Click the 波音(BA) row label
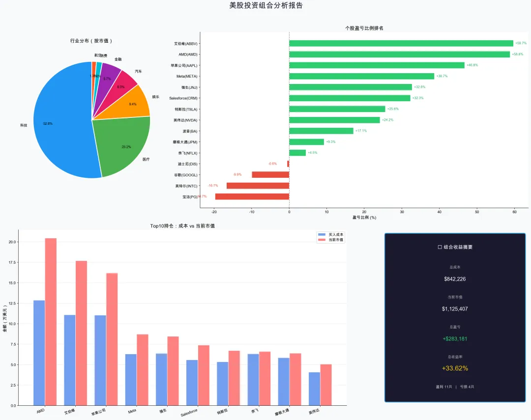Image resolution: width=531 pixels, height=420 pixels. pyautogui.click(x=190, y=131)
